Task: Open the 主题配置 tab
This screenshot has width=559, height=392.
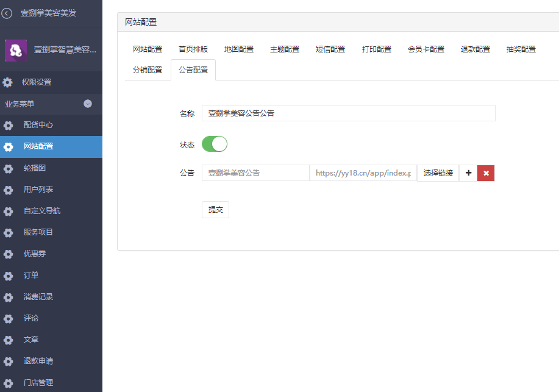Action: point(285,49)
